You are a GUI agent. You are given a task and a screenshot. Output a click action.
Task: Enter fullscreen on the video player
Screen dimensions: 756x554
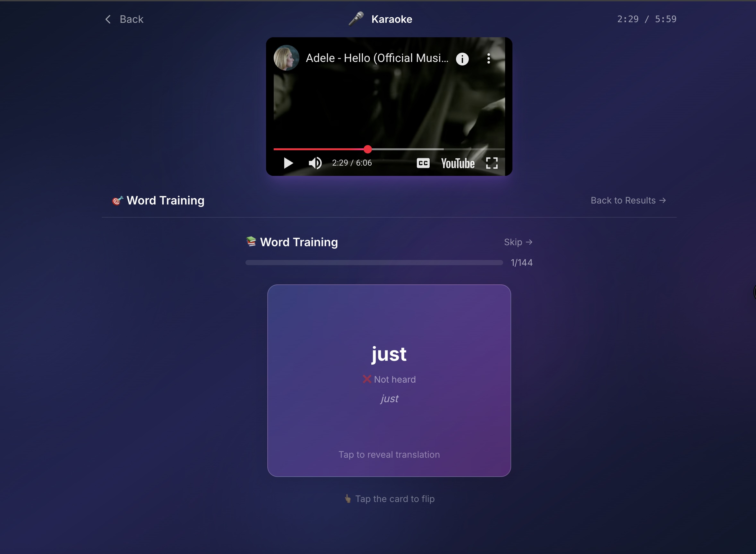[492, 163]
